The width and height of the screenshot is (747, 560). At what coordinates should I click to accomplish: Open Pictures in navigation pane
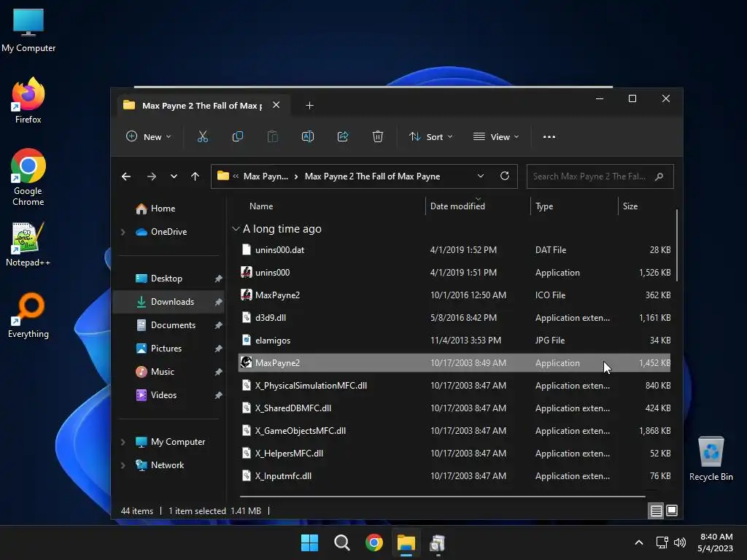click(x=166, y=349)
